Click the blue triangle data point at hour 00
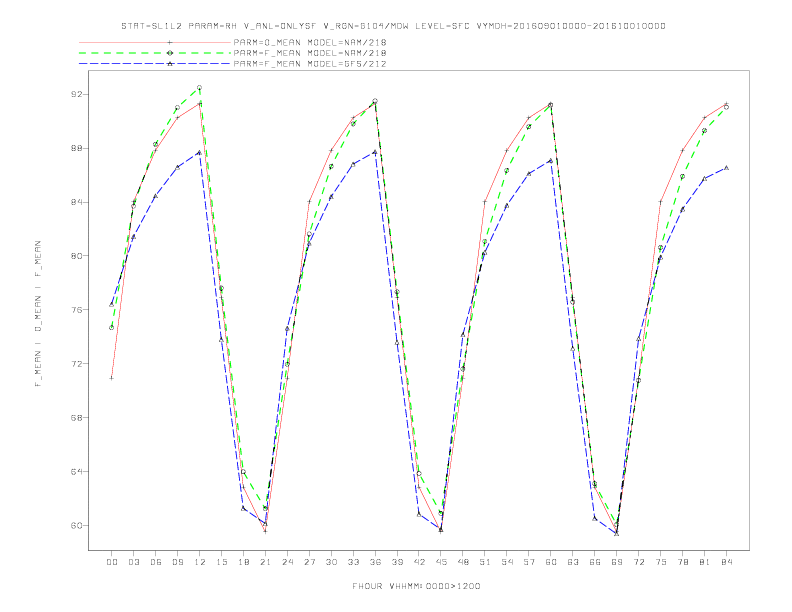The image size is (792, 612). [112, 304]
